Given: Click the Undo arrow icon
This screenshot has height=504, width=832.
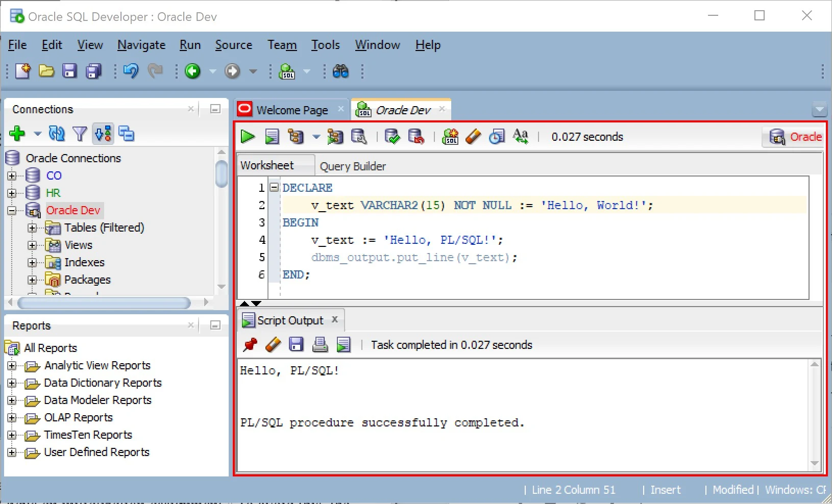Looking at the screenshot, I should click(131, 71).
